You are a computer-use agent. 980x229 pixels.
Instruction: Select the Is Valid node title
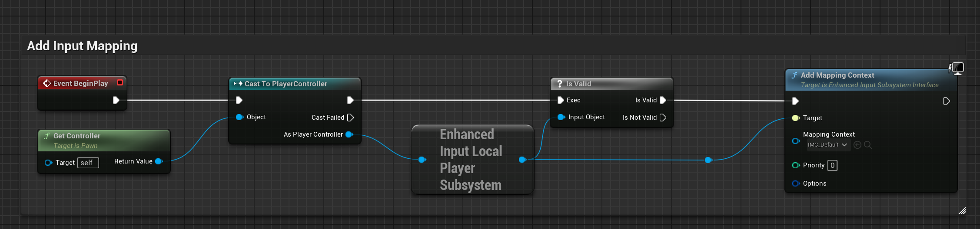(578, 84)
